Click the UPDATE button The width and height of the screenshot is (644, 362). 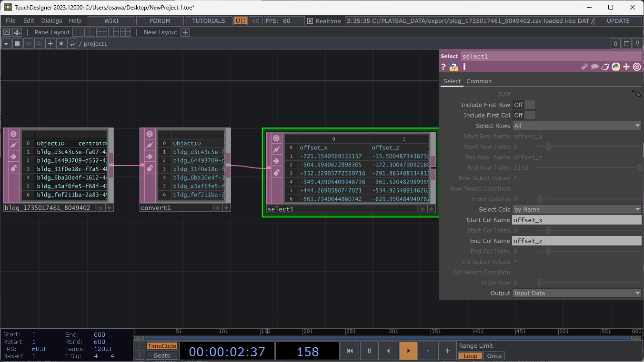618,21
